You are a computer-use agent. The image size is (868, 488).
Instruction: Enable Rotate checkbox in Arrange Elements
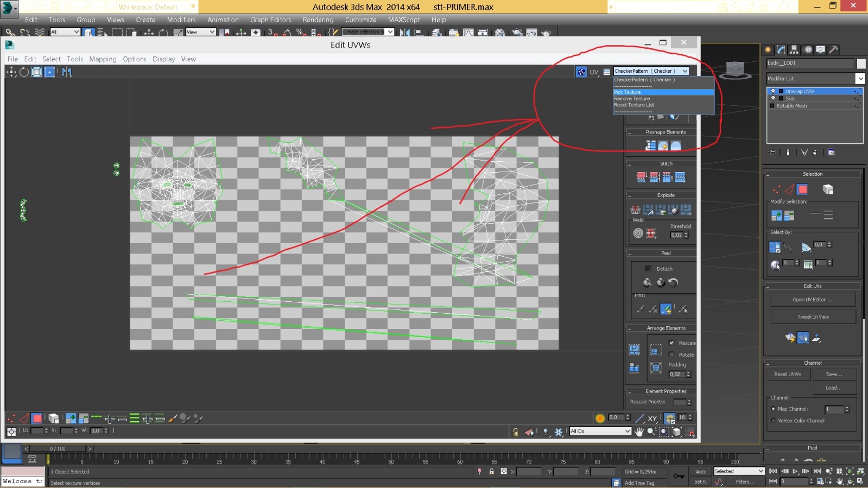click(x=671, y=354)
